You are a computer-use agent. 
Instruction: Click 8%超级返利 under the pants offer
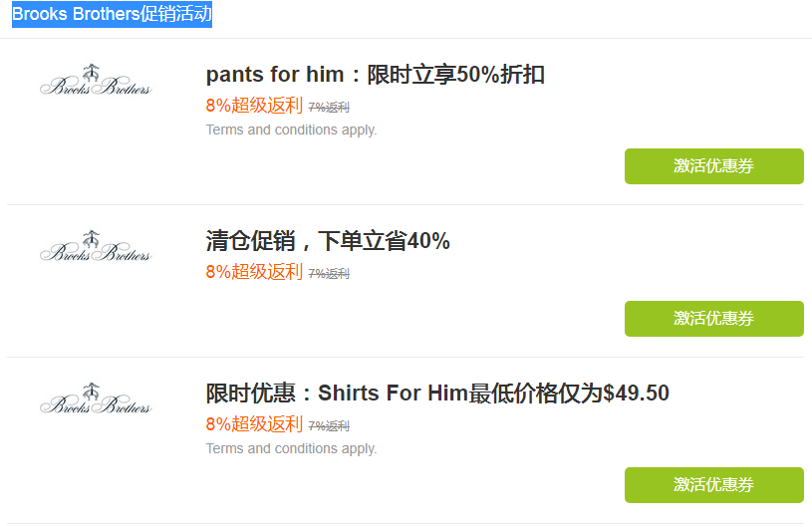coord(254,106)
